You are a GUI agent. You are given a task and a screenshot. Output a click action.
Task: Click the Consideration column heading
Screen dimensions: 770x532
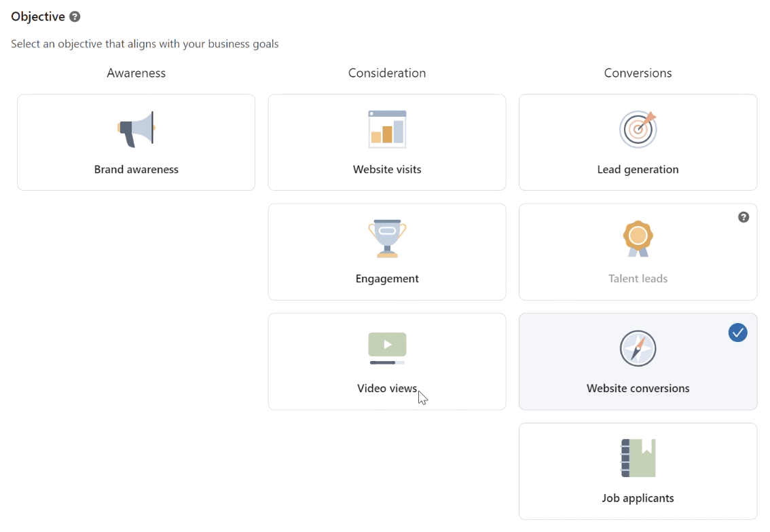click(387, 73)
